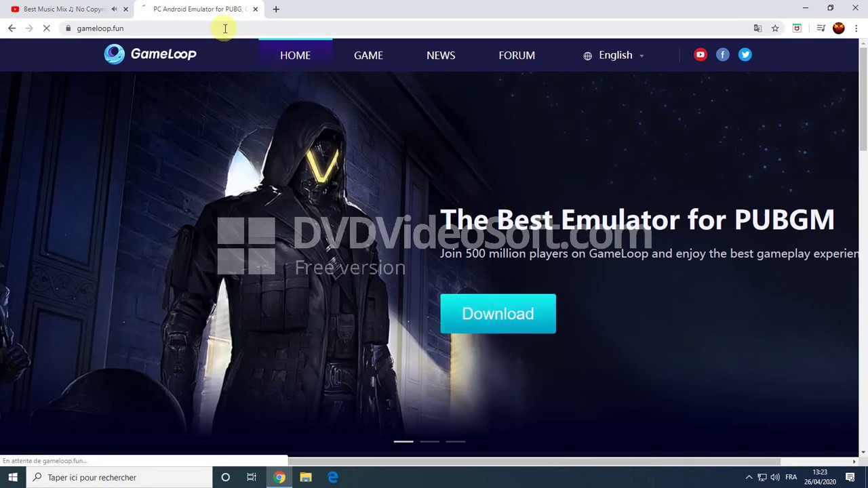Select third carousel slide indicator
868x488 pixels.
(456, 441)
